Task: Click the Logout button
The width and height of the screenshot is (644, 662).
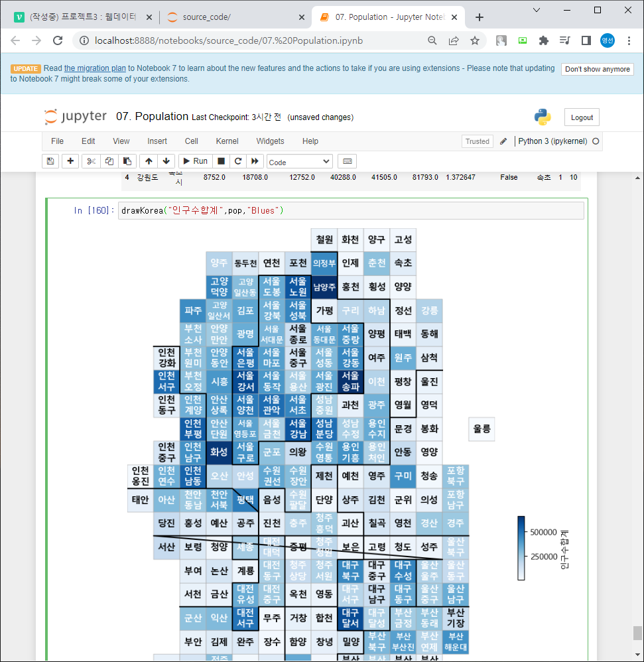Action: pyautogui.click(x=582, y=117)
